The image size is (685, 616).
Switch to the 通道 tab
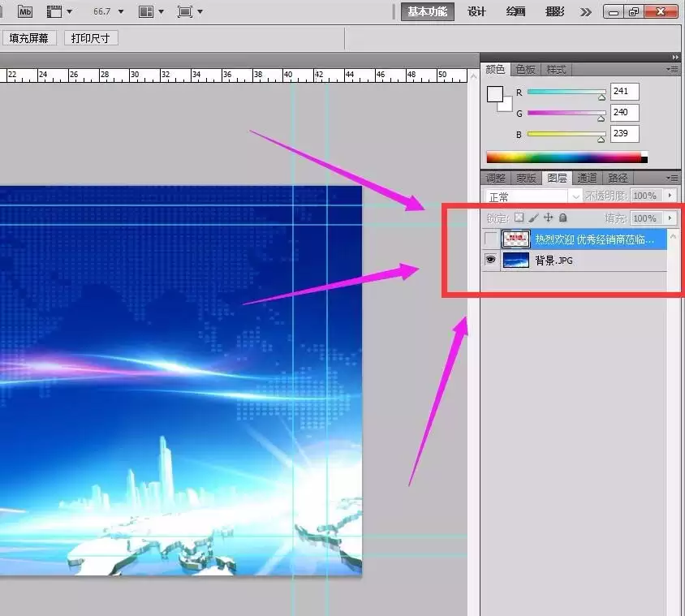[x=587, y=178]
